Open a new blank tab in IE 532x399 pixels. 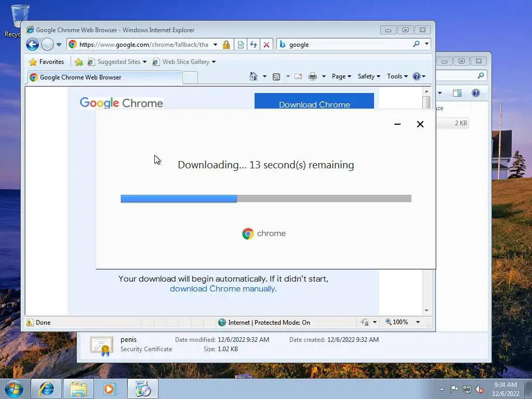pyautogui.click(x=190, y=78)
